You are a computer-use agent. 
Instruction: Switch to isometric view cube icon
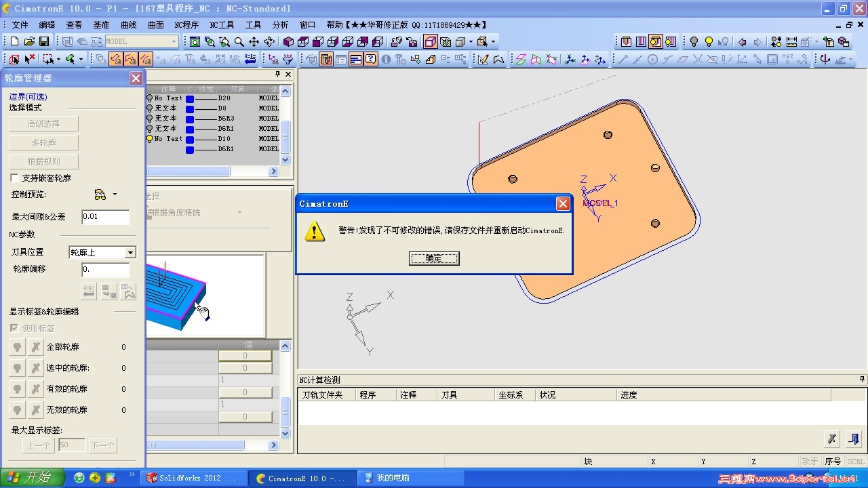pos(288,42)
